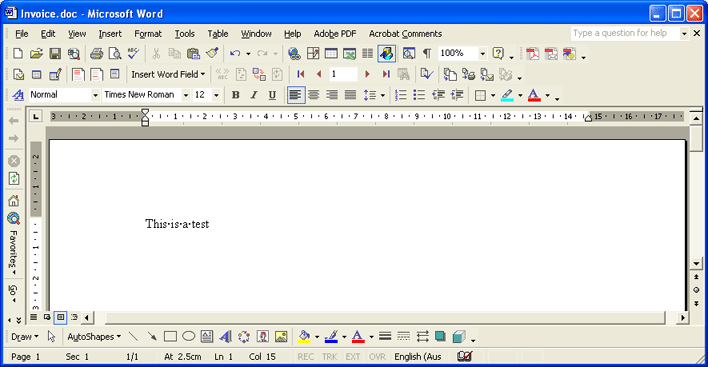
Task: Open the Style dropdown showing Normal
Action: pos(95,95)
